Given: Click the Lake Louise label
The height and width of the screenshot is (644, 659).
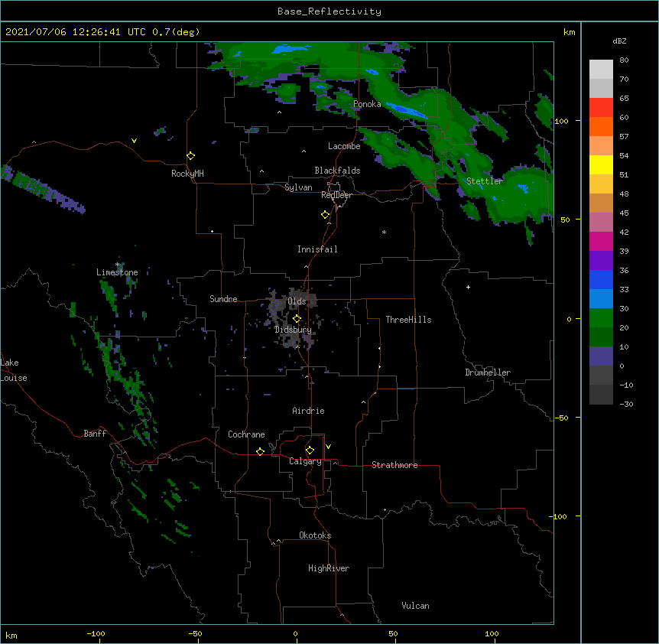Looking at the screenshot, I should 14,370.
